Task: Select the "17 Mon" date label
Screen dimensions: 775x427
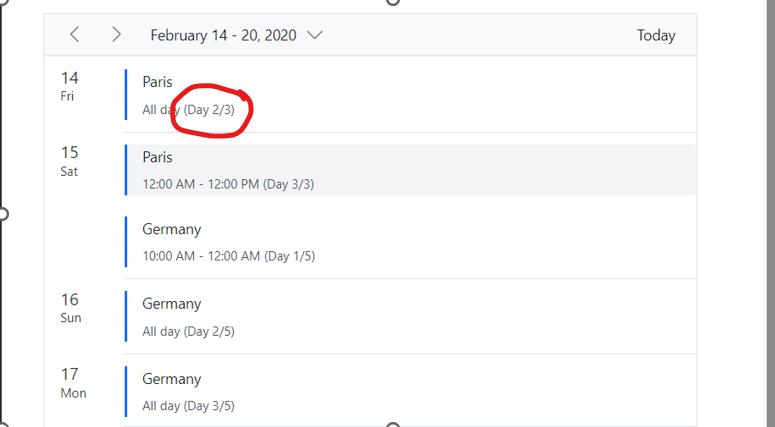Action: pyautogui.click(x=72, y=383)
